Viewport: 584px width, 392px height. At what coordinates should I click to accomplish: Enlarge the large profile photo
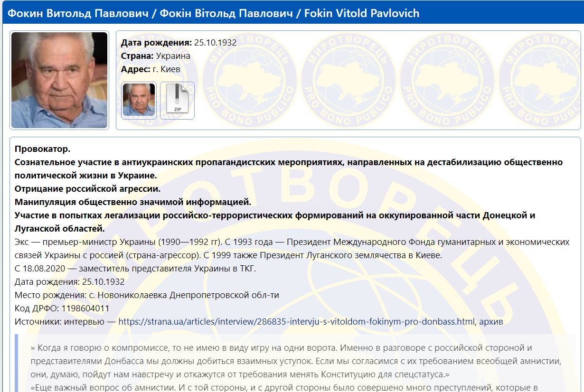click(59, 80)
